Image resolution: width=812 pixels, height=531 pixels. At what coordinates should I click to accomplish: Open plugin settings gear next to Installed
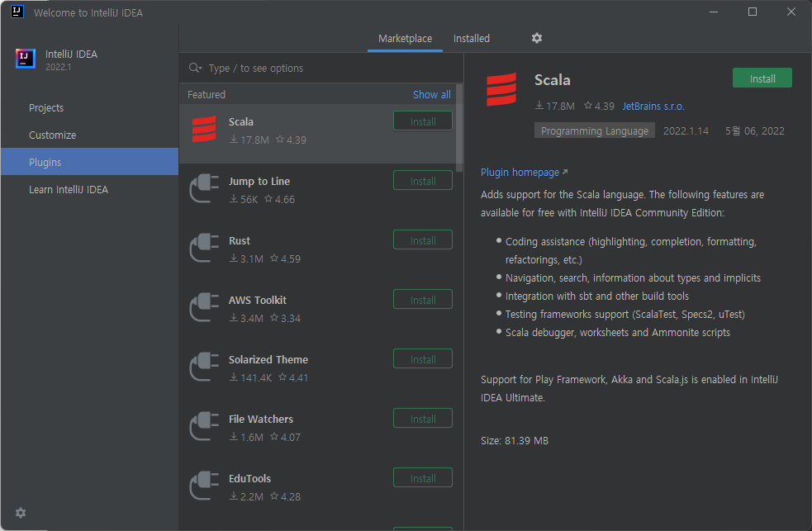click(537, 38)
